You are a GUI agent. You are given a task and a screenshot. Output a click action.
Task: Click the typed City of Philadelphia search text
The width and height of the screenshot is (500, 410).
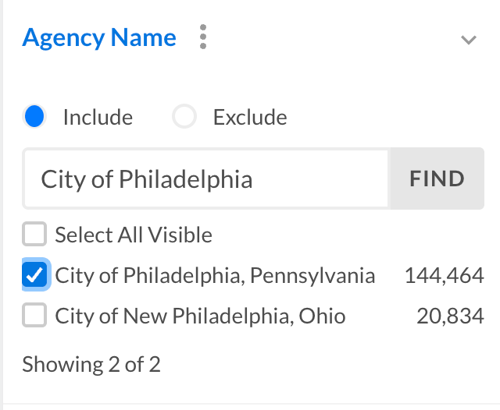(147, 180)
